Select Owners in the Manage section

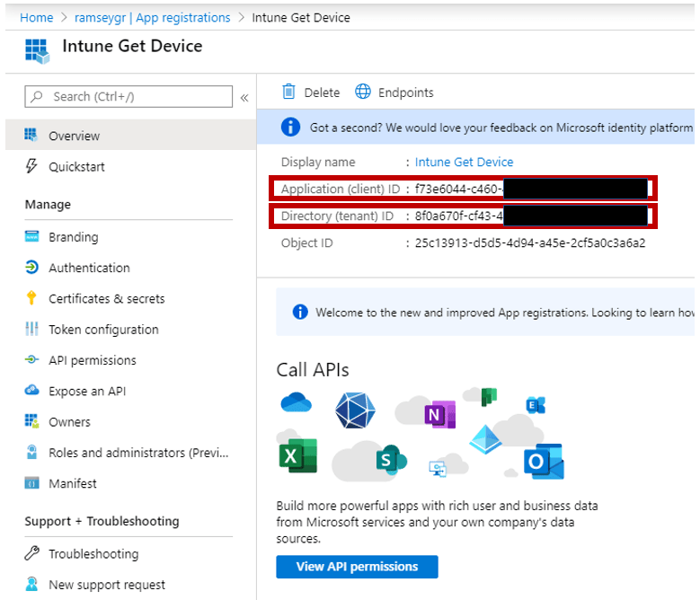(x=69, y=422)
